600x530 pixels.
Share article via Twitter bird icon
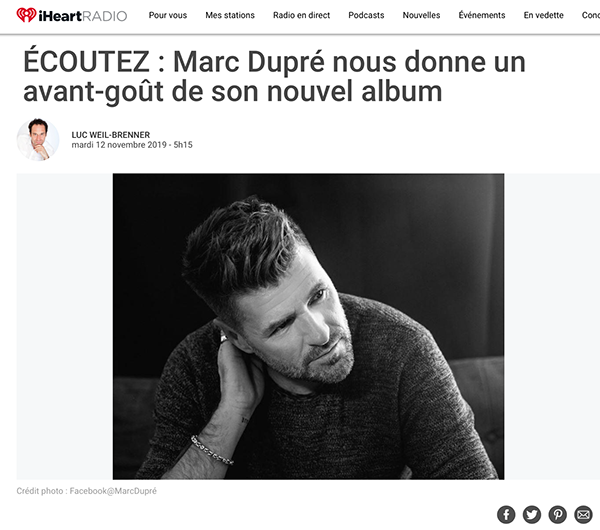click(532, 514)
